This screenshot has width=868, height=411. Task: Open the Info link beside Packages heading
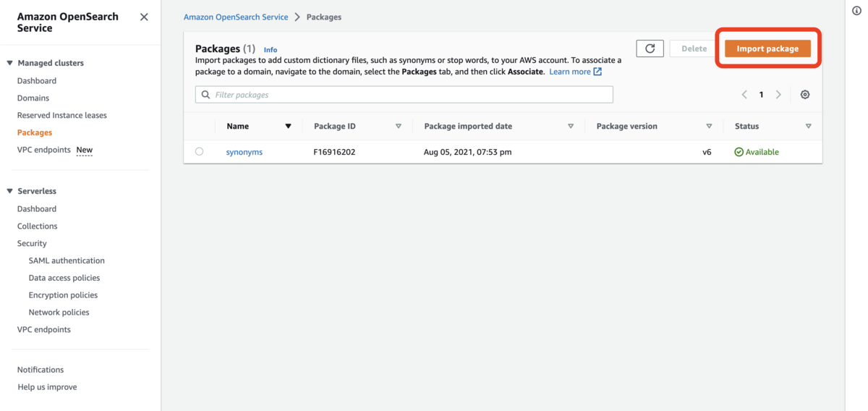pos(271,50)
